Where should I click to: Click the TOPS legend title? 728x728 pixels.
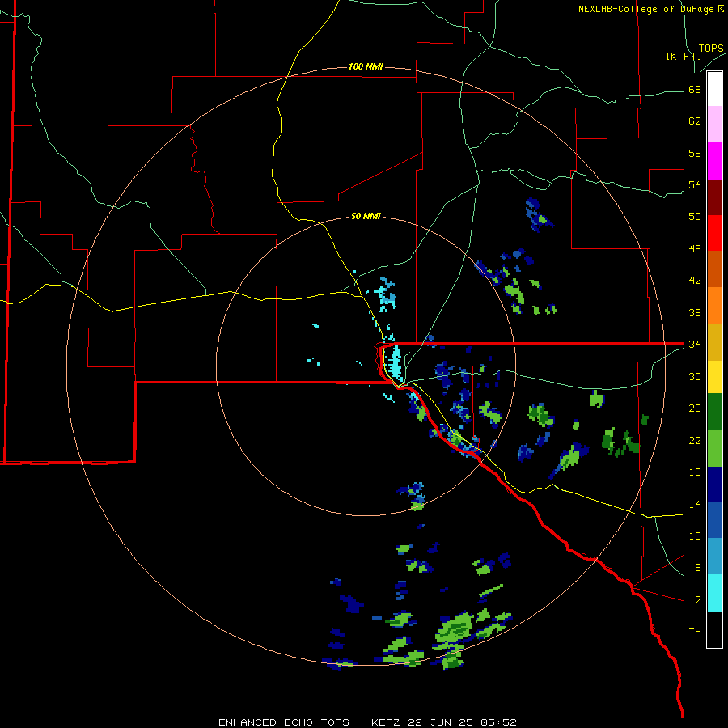pos(711,49)
